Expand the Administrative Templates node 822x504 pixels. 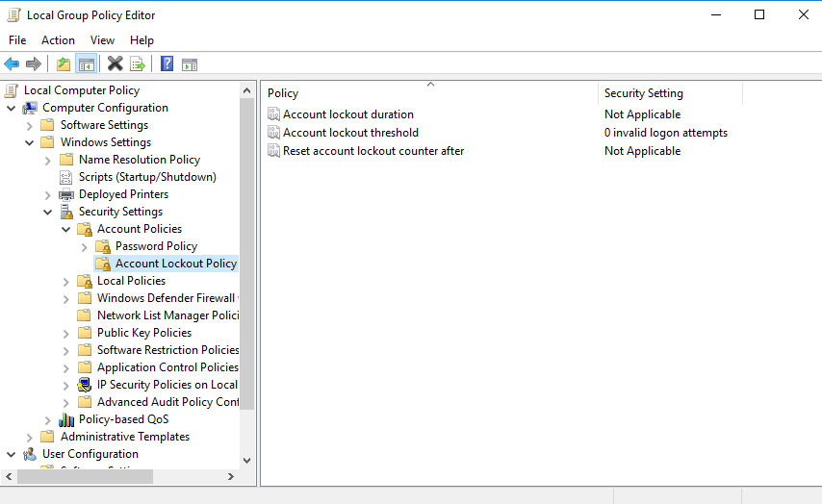[30, 437]
